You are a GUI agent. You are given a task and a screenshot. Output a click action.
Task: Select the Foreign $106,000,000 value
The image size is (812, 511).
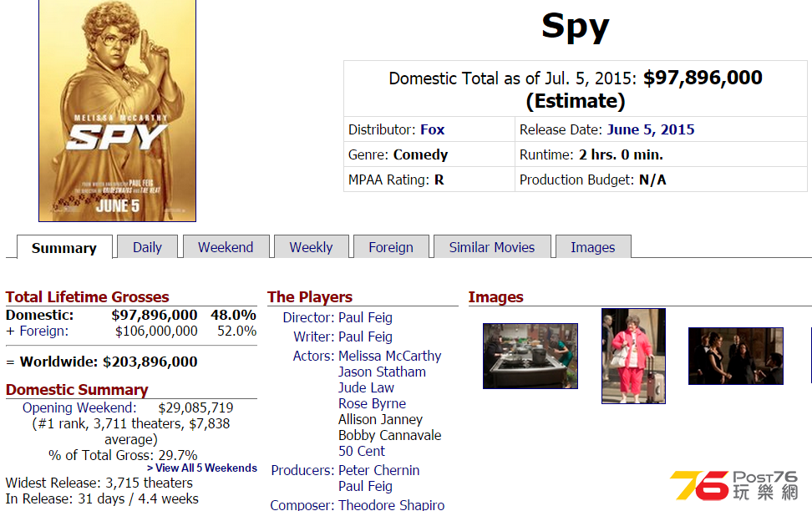click(156, 331)
